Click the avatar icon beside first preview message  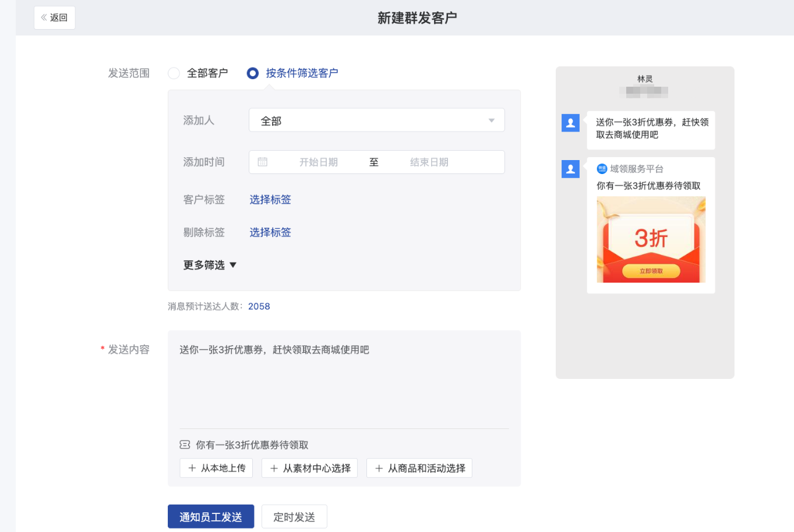[x=570, y=123]
